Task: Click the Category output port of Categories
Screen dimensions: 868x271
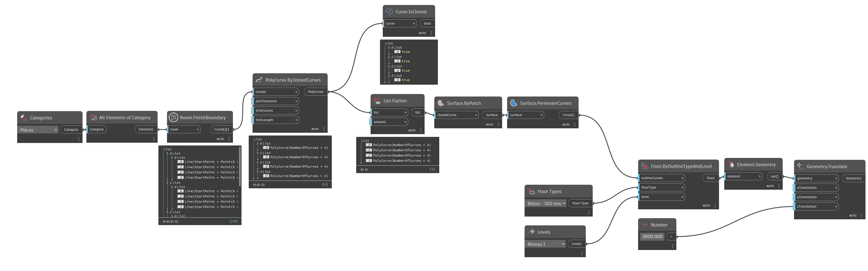Action: 71,129
